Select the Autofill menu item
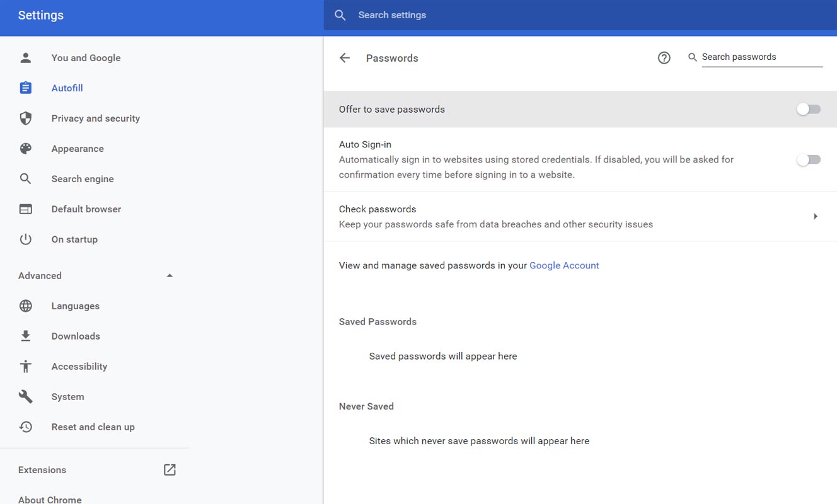Image resolution: width=837 pixels, height=504 pixels. 67,88
